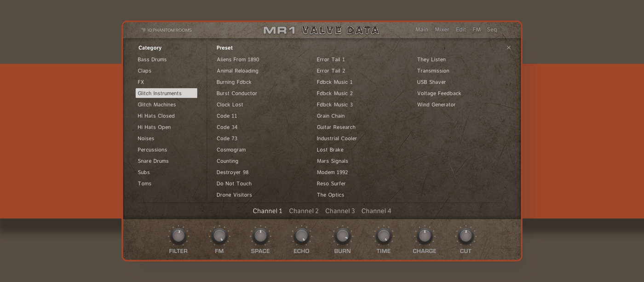
Task: Switch to Channel 2
Action: (x=304, y=211)
